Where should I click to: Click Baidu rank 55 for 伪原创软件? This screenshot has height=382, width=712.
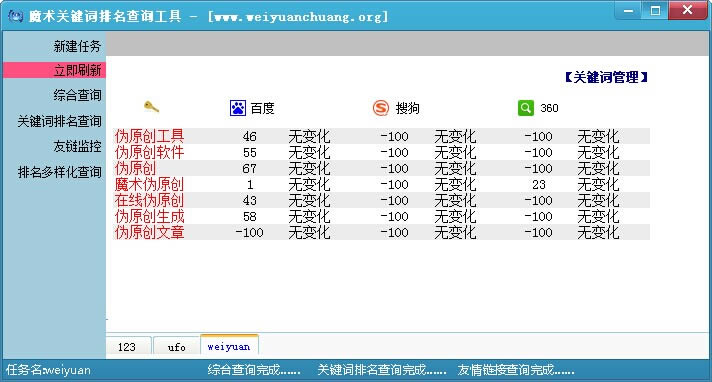tap(249, 152)
